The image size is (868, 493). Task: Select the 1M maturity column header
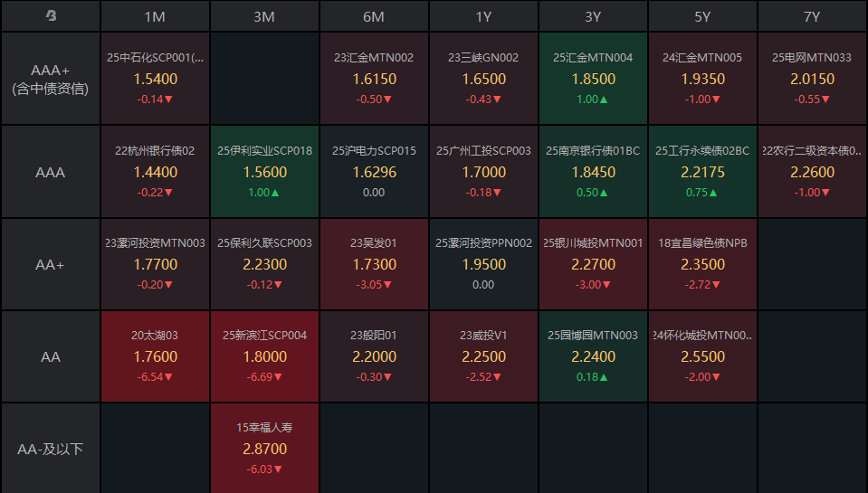click(x=155, y=16)
